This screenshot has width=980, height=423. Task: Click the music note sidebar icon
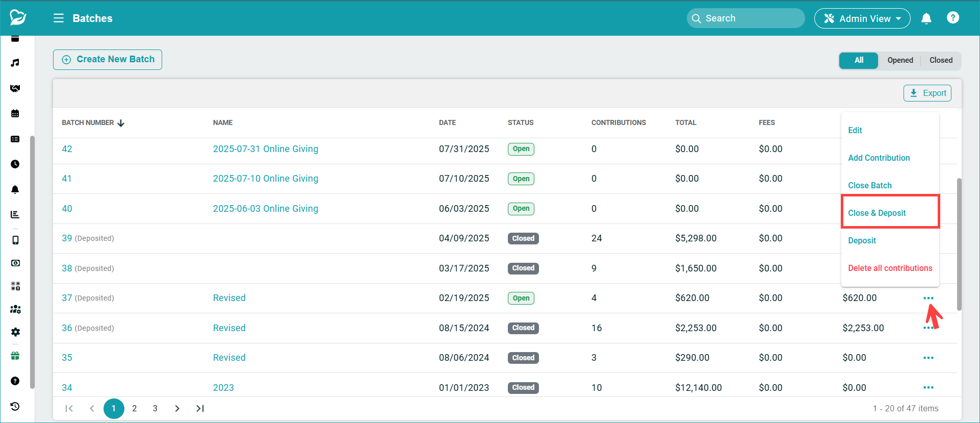tap(15, 63)
